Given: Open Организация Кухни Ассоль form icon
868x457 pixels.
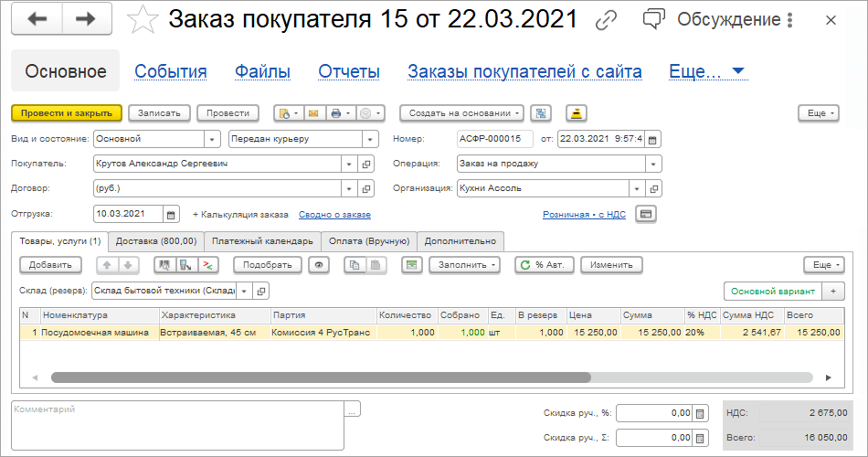Looking at the screenshot, I should [654, 189].
